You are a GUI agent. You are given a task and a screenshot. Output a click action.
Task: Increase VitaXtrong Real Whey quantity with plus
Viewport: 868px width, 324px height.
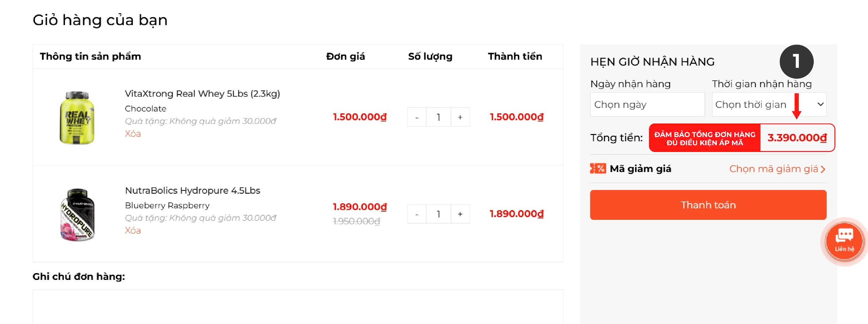tap(460, 117)
